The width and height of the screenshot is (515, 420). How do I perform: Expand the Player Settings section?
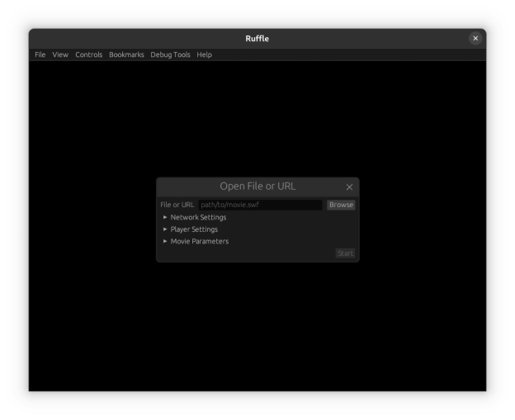(194, 229)
